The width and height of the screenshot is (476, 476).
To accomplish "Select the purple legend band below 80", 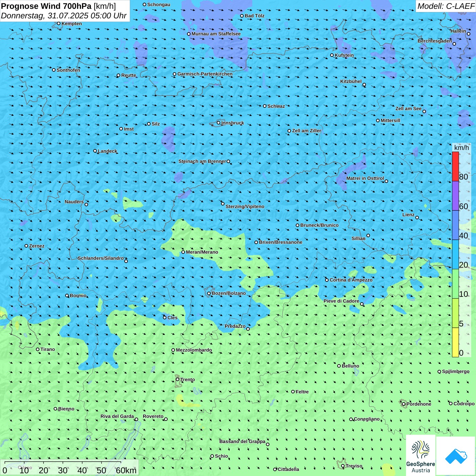I will click(x=455, y=196).
